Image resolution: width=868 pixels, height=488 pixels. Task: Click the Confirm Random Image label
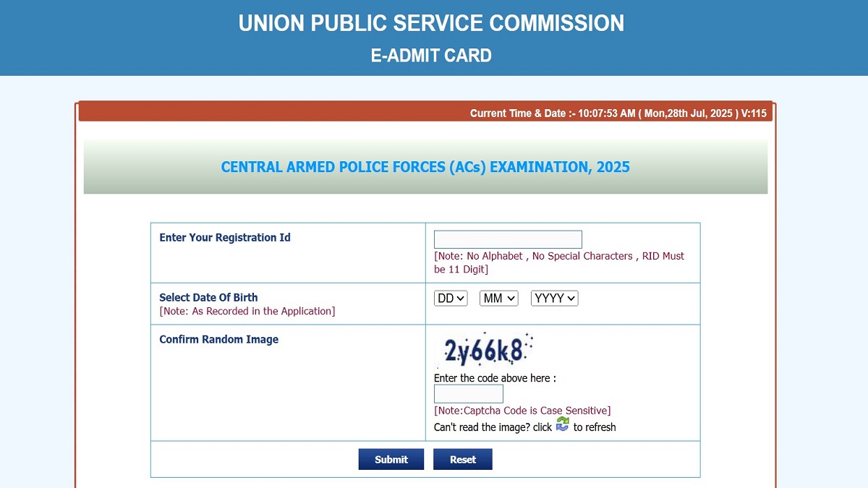coord(218,339)
